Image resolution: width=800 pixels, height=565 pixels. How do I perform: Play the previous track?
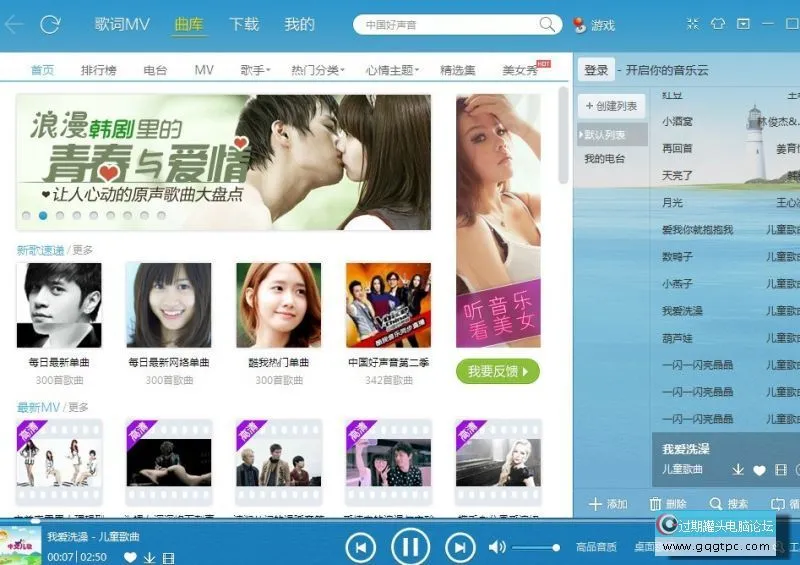(x=361, y=548)
